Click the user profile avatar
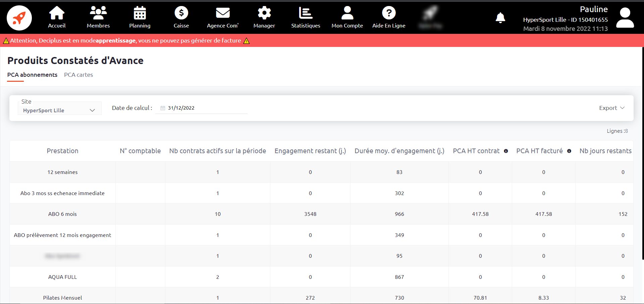The height and width of the screenshot is (304, 644). (625, 18)
